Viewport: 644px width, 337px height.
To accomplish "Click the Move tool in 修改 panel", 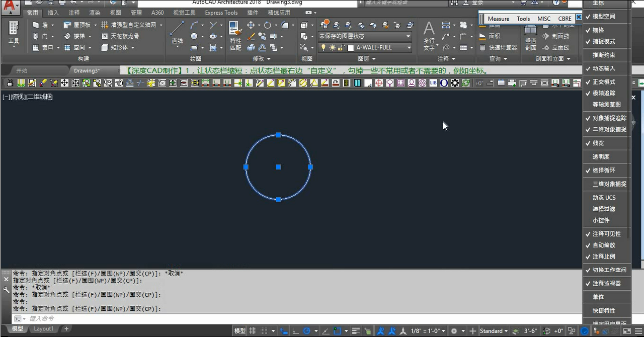I will (x=251, y=25).
